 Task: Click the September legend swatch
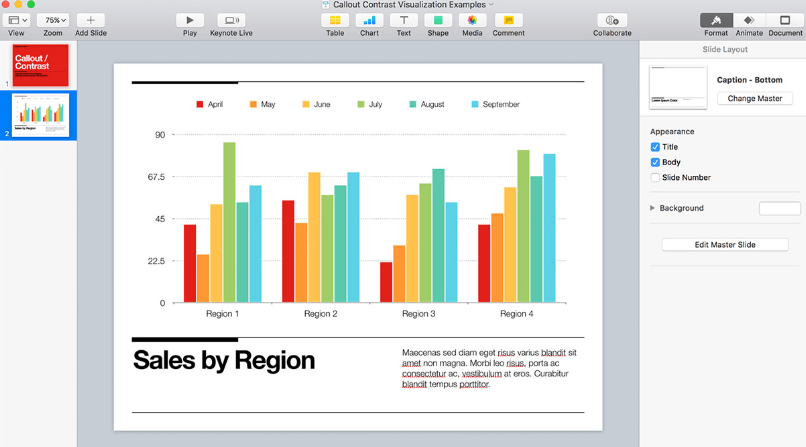[475, 104]
